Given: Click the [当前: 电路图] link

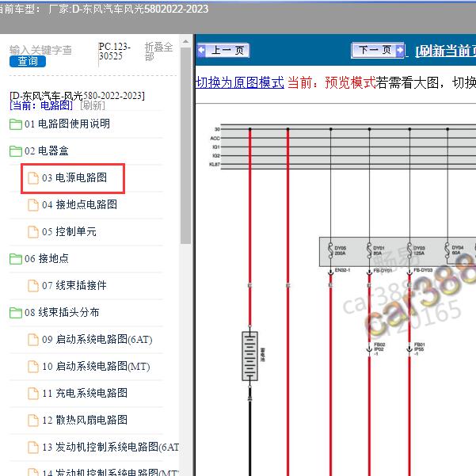Looking at the screenshot, I should (x=41, y=105).
